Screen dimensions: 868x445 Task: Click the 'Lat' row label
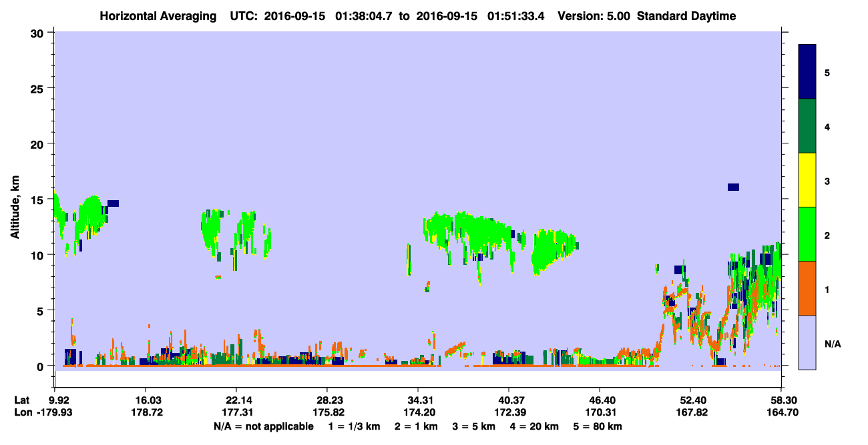click(22, 400)
